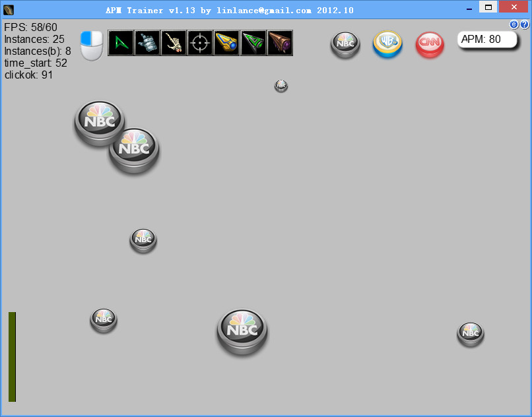The height and width of the screenshot is (417, 532).
Task: Hit the large standalone NBC target
Action: pyautogui.click(x=242, y=332)
